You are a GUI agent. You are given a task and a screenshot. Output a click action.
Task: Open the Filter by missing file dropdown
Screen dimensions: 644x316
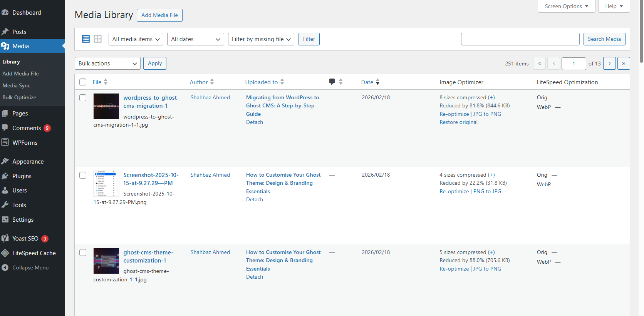(x=261, y=39)
